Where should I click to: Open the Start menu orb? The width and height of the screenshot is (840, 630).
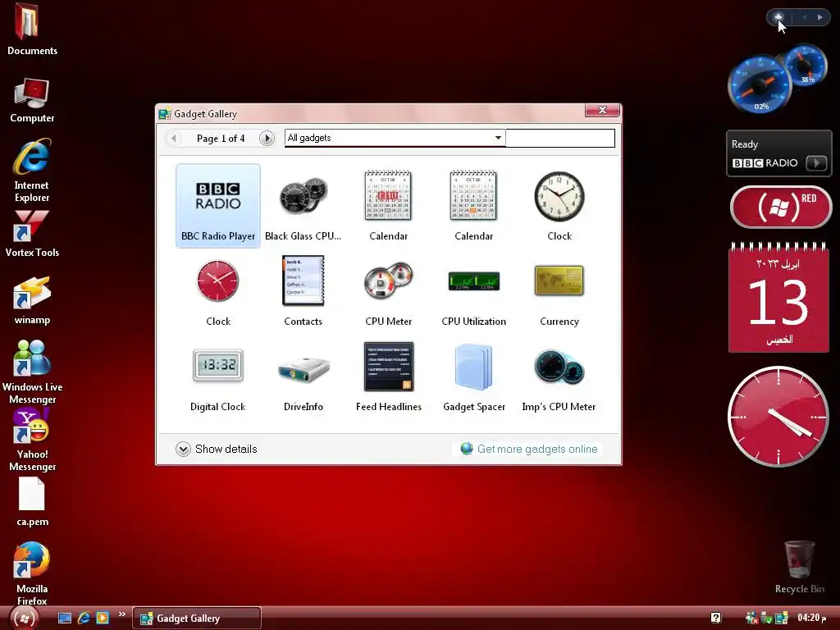coord(23,619)
